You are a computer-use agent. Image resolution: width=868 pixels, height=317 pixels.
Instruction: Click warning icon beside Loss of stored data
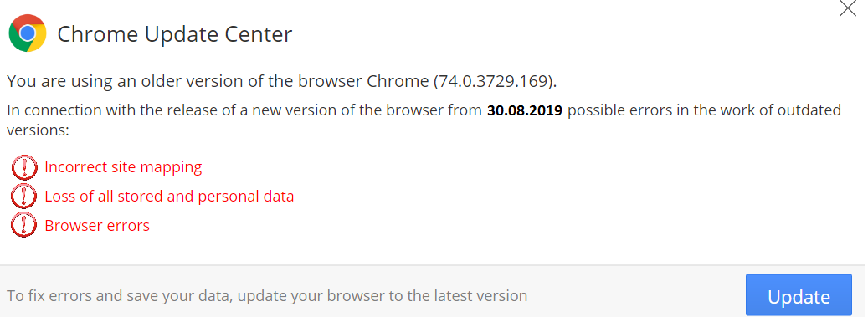pos(23,197)
